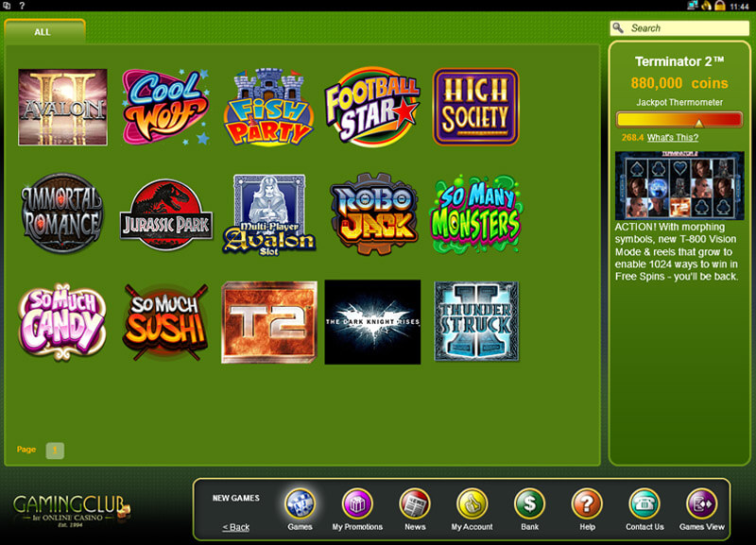
Task: Click the 268.4 thermometer value
Action: [632, 137]
